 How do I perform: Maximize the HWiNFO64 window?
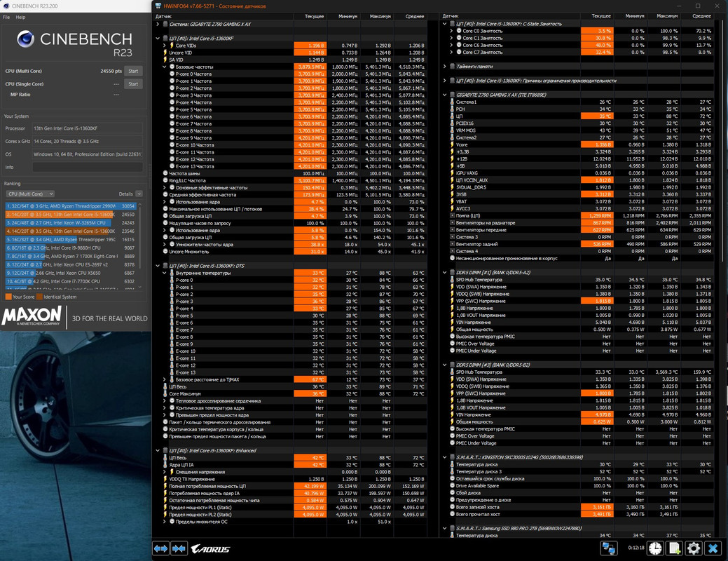pos(697,6)
